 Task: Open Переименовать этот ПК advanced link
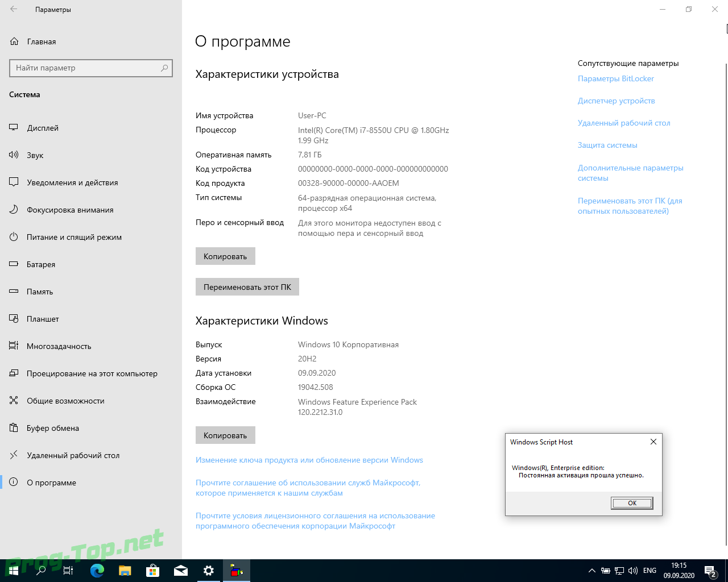[630, 206]
